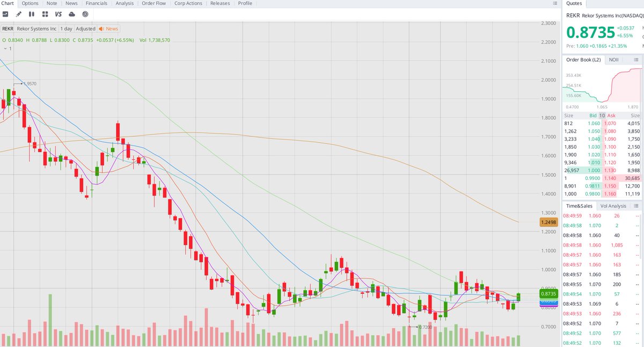Open the Profile tab
Image resolution: width=644 pixels, height=347 pixels.
coord(245,3)
